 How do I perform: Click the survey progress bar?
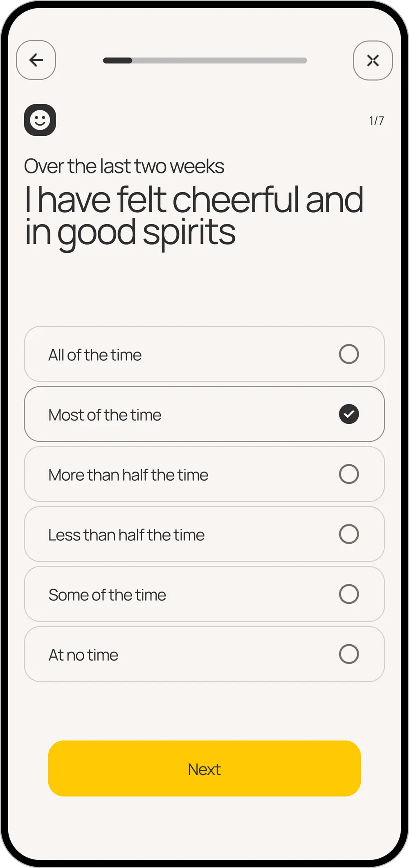(x=204, y=61)
